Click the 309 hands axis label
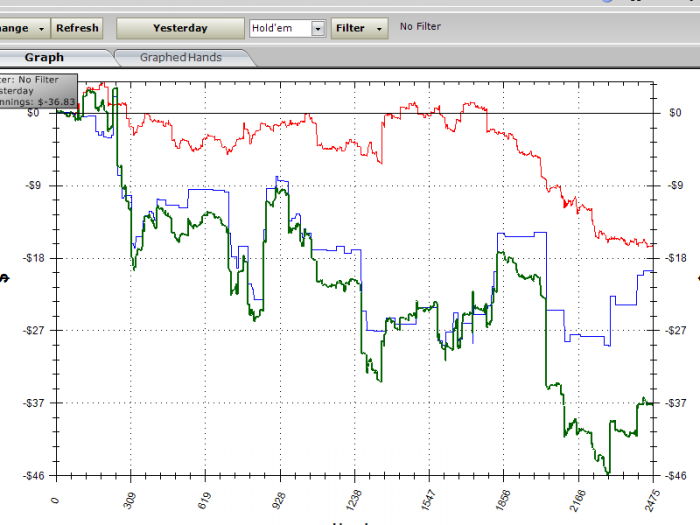 coord(130,501)
